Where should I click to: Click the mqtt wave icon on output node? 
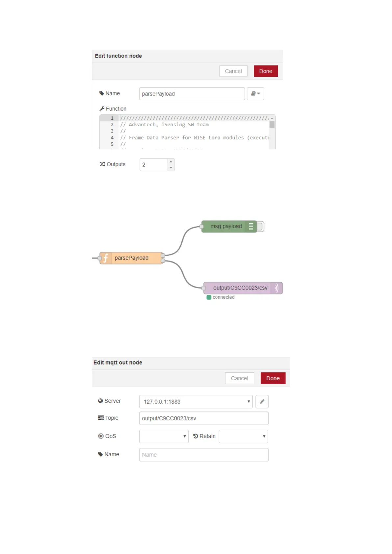pos(276,288)
